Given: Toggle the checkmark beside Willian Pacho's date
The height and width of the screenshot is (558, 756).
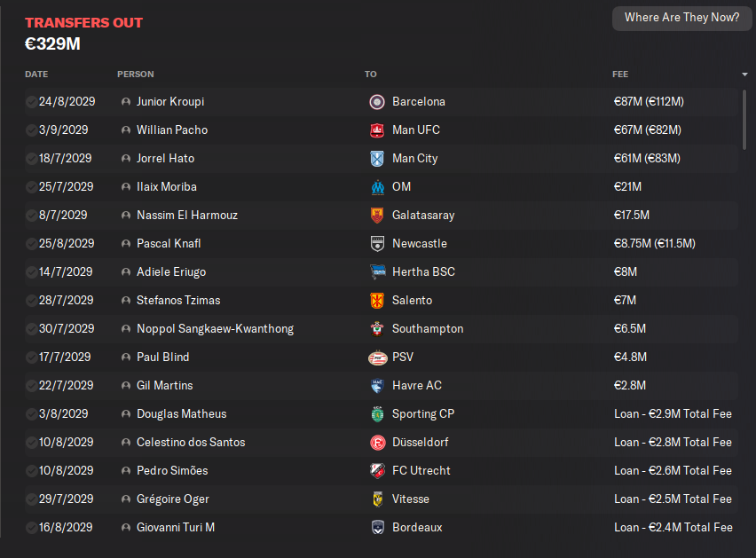Looking at the screenshot, I should 31,130.
